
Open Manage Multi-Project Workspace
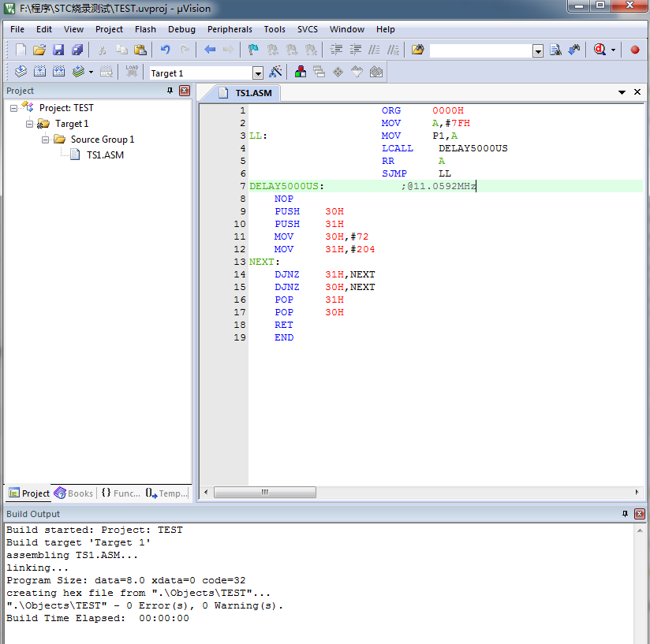(319, 72)
